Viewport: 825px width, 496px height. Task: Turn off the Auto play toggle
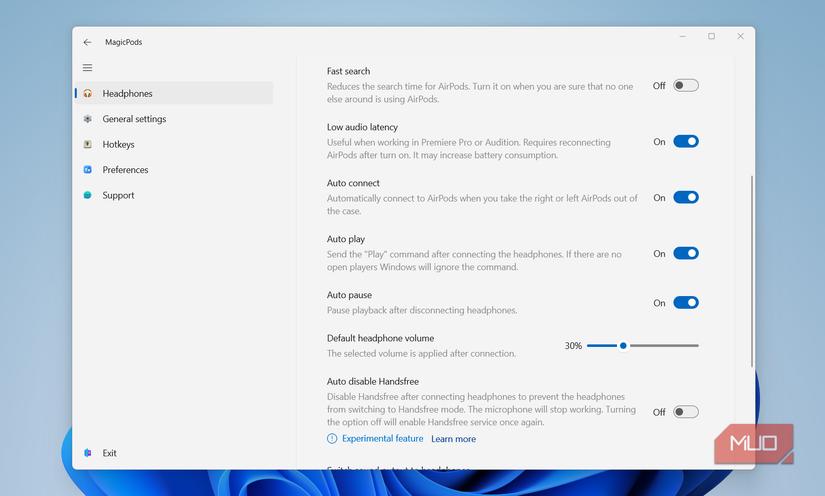pos(686,254)
